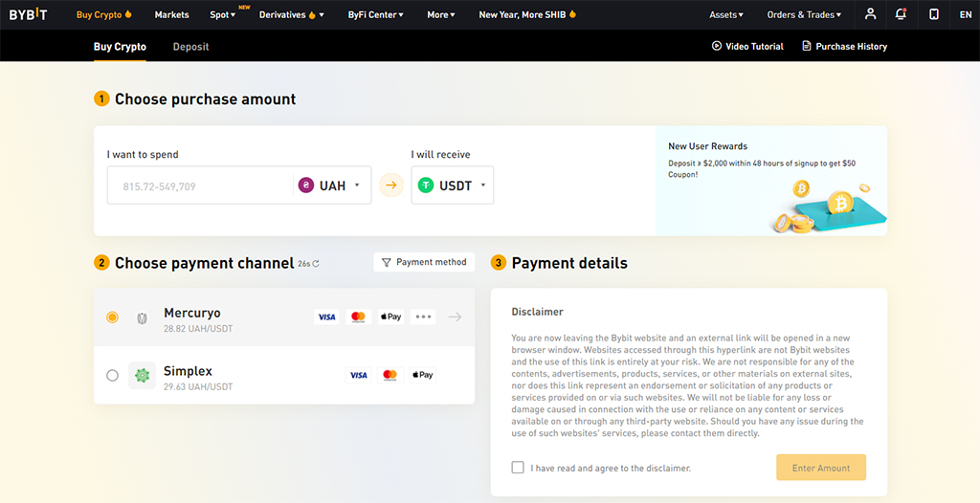This screenshot has height=503, width=980.
Task: Switch to the Deposit tab
Action: pyautogui.click(x=190, y=47)
